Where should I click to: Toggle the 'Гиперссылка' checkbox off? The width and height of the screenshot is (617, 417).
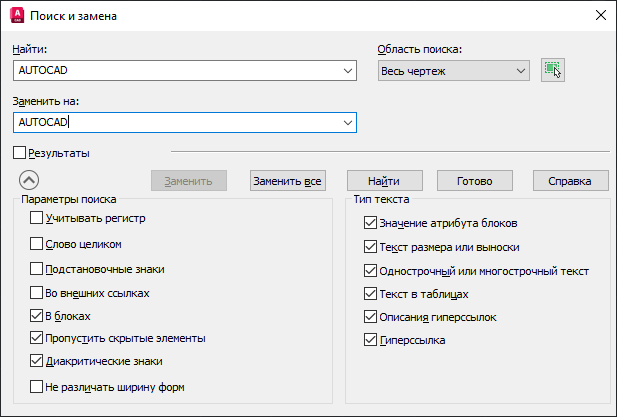pos(371,341)
